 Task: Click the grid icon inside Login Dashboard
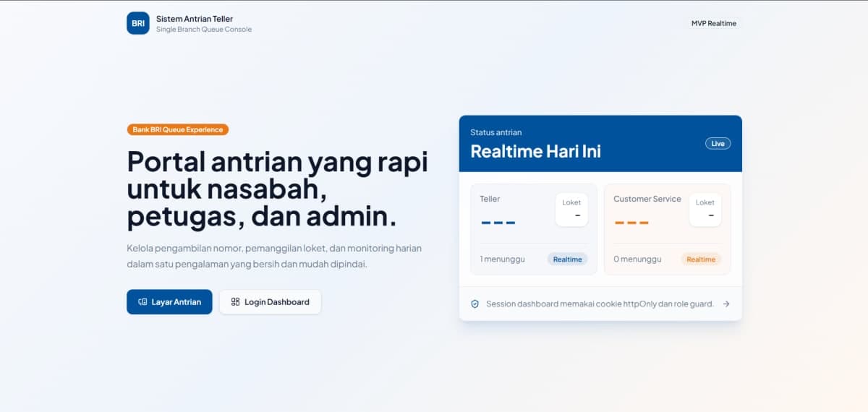[x=235, y=302]
